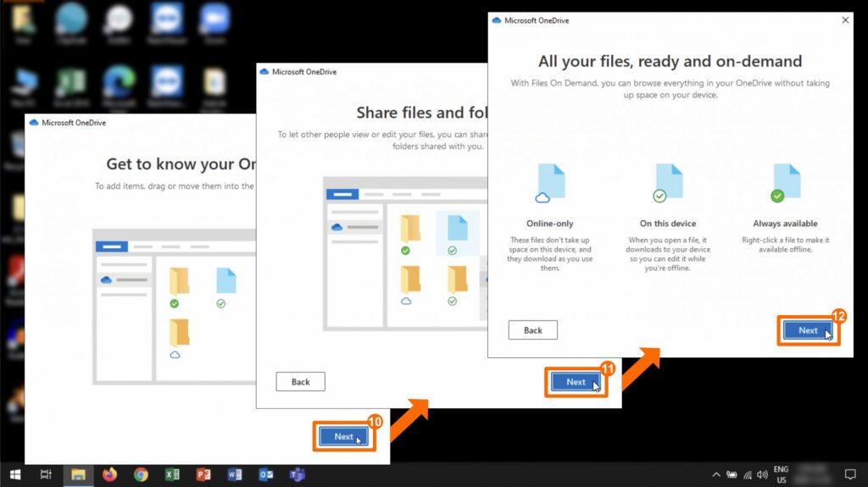
Task: Open PowerPoint from the taskbar
Action: (x=203, y=475)
